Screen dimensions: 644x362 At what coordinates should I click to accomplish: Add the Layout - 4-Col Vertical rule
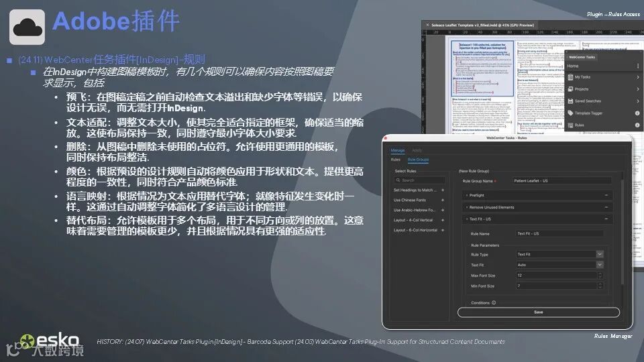click(x=443, y=220)
